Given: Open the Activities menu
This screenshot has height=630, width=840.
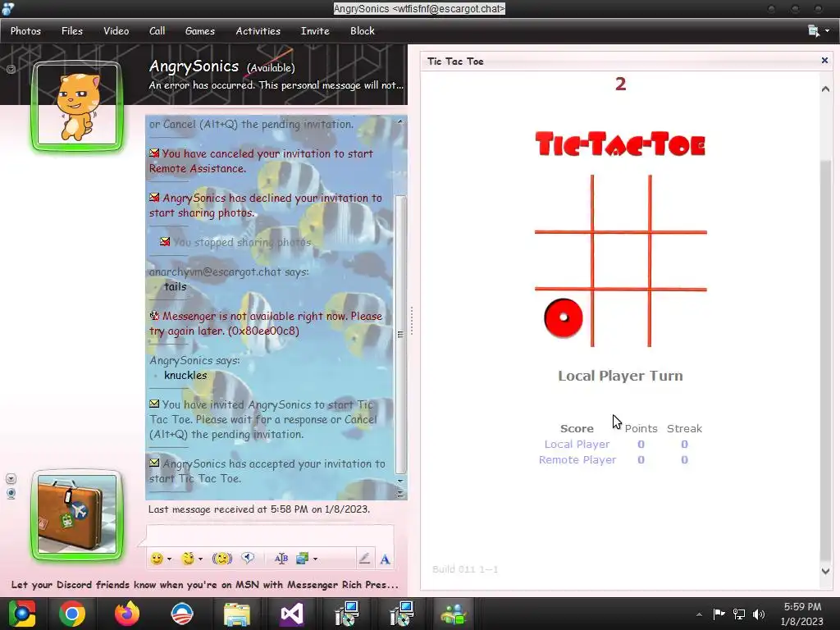Looking at the screenshot, I should coord(258,31).
